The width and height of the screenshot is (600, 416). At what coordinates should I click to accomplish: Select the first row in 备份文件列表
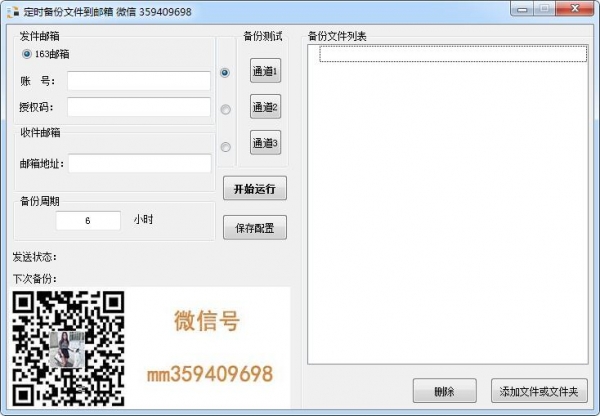coord(453,54)
